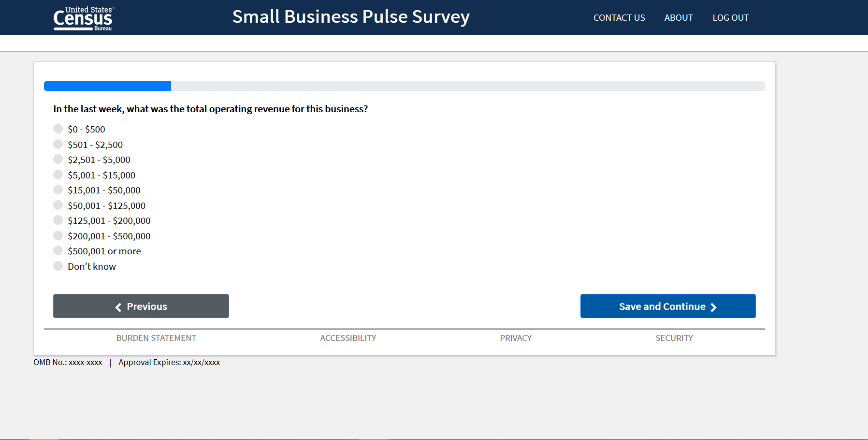868x440 pixels.
Task: Choose the $501 - $2,500 radio button
Action: point(58,144)
